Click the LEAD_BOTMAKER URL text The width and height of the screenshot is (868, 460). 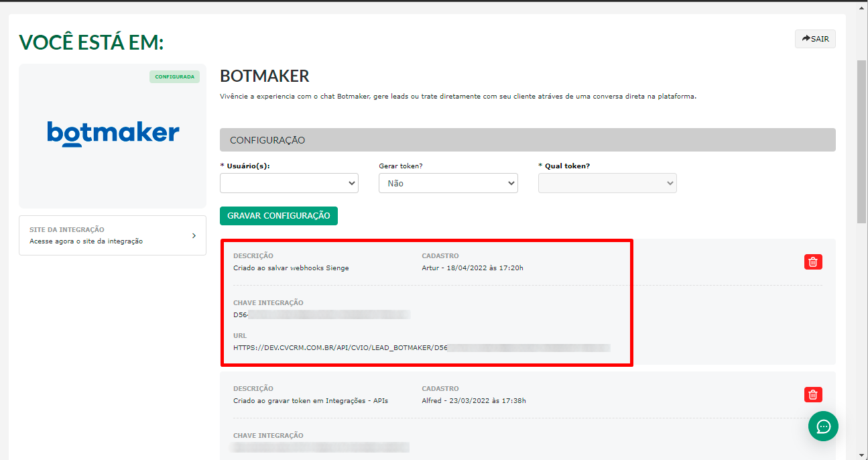[x=422, y=347]
